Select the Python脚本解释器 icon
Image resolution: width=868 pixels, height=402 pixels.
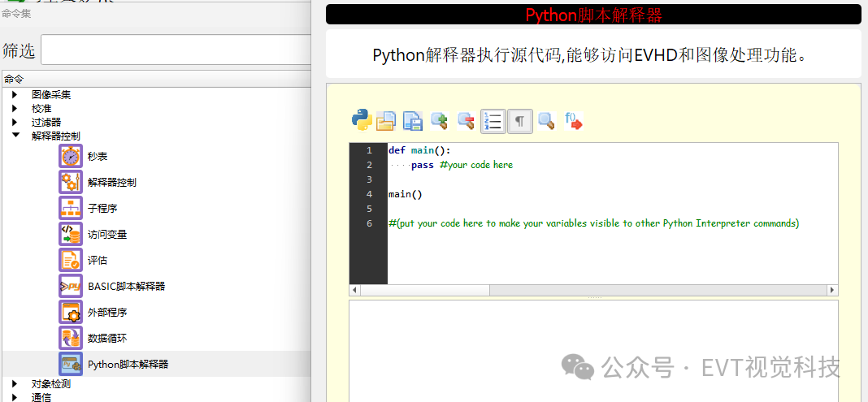tap(71, 364)
